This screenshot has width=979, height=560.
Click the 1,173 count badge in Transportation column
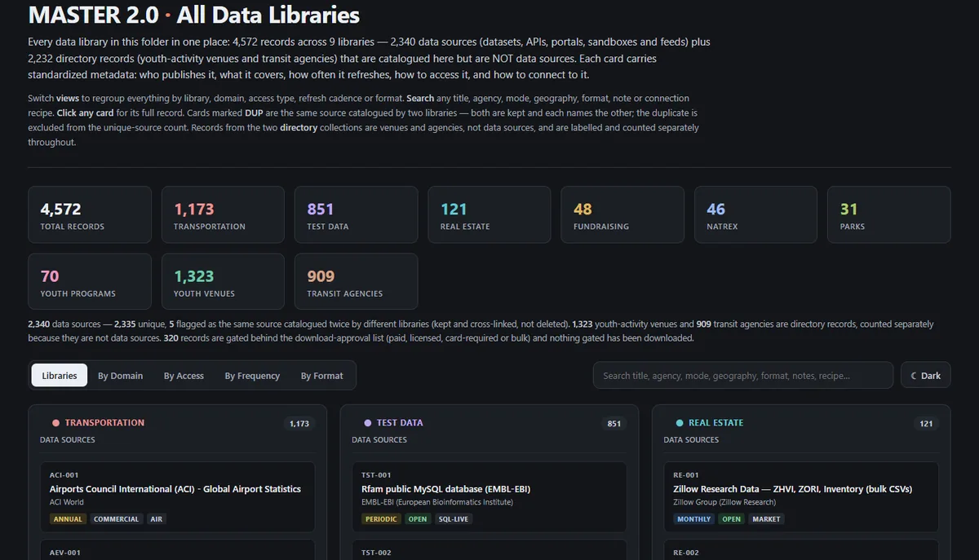point(299,424)
